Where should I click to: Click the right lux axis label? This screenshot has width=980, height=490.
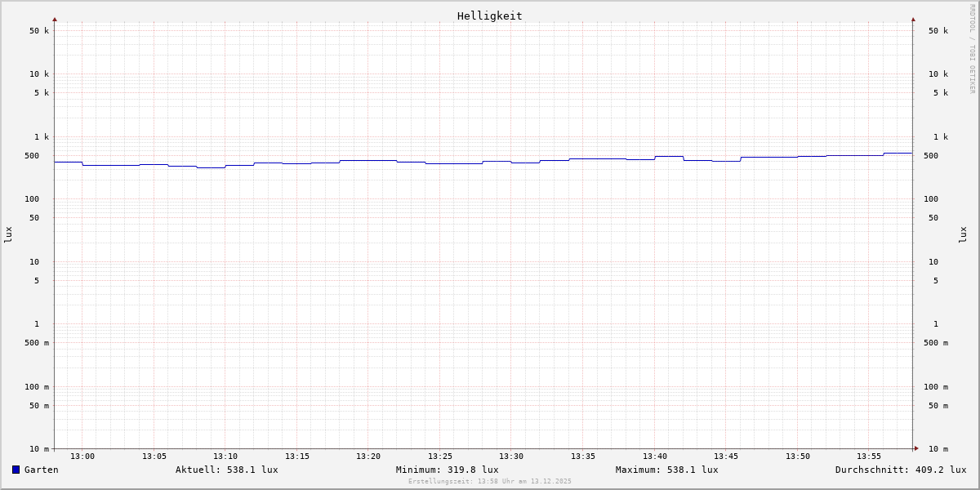tap(962, 234)
